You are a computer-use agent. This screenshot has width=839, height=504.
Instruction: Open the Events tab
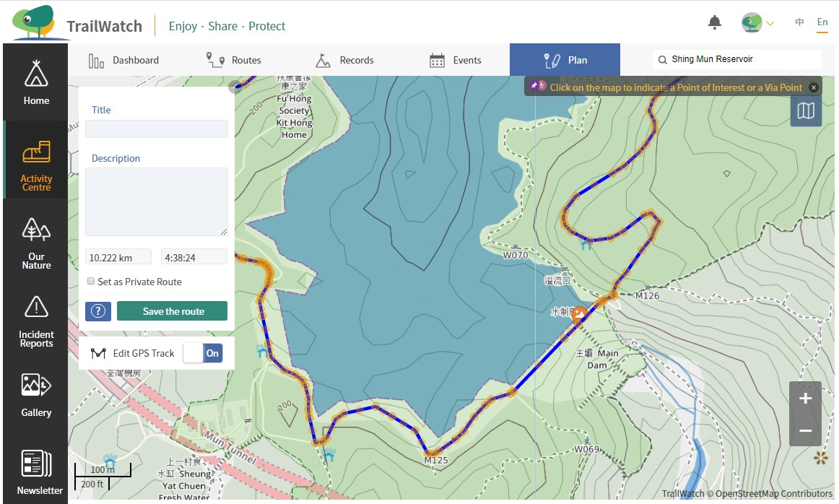click(455, 60)
